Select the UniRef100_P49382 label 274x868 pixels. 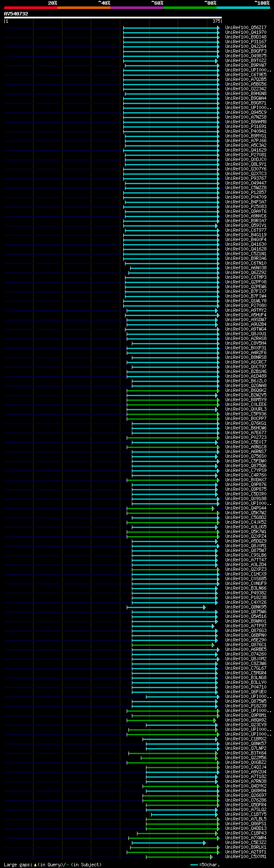246,593
